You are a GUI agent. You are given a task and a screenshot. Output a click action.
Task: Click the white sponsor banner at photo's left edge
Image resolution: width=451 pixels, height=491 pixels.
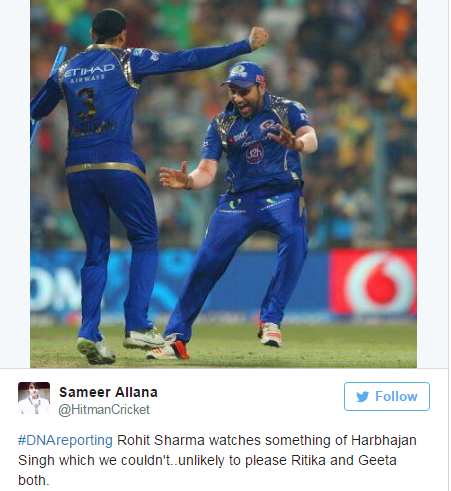click(55, 289)
